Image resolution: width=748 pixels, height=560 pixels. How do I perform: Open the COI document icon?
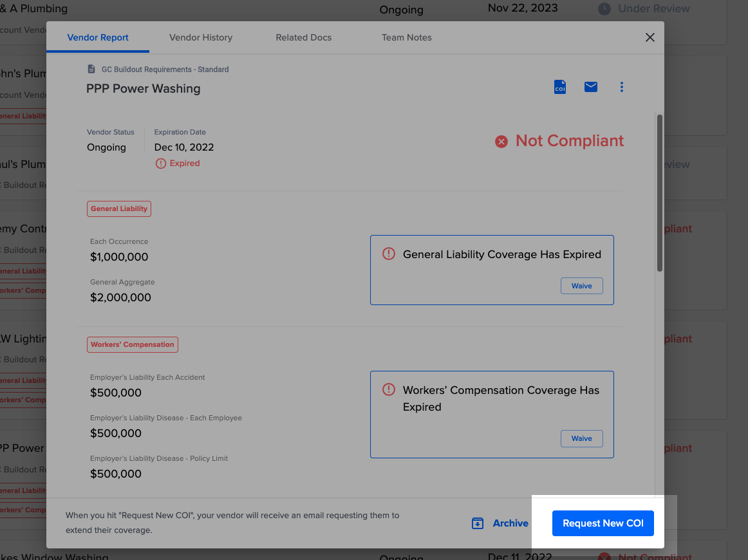pos(560,87)
